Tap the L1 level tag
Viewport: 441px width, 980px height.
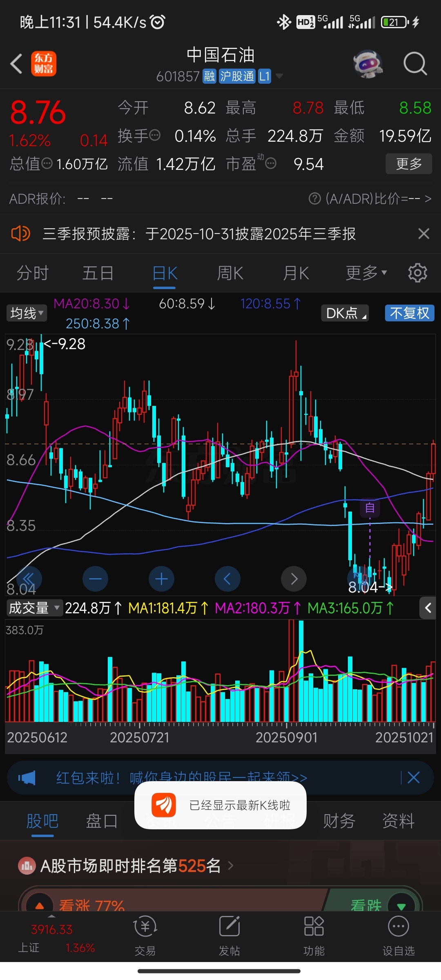(x=264, y=76)
